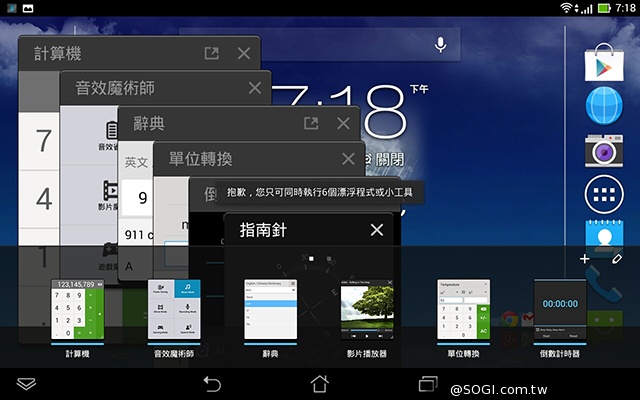The height and width of the screenshot is (400, 640).
Task: Open the Play Store app
Action: (604, 63)
